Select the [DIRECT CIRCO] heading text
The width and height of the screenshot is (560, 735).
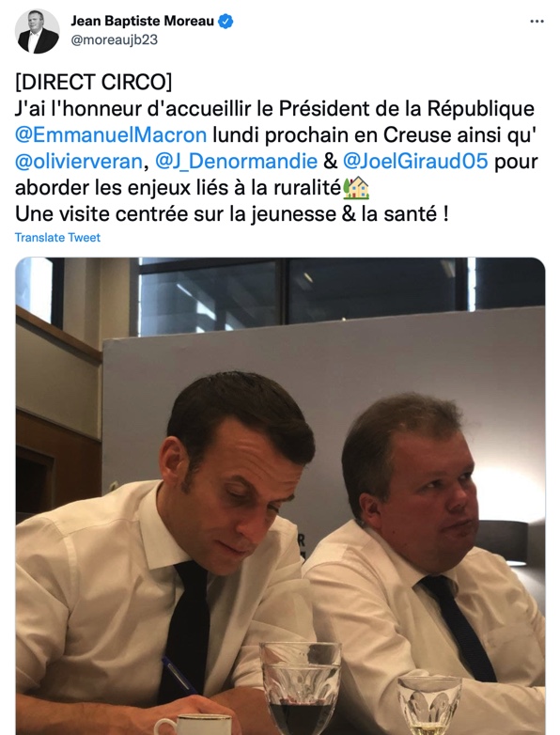pos(94,83)
